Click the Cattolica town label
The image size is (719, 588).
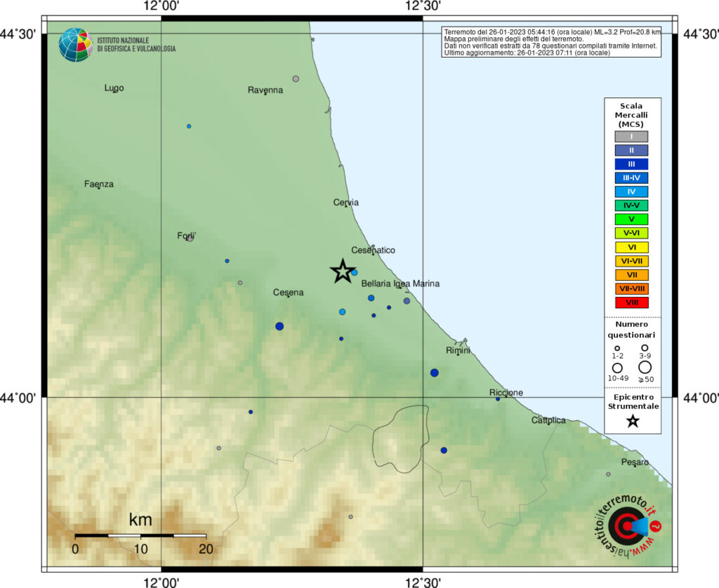click(x=548, y=420)
